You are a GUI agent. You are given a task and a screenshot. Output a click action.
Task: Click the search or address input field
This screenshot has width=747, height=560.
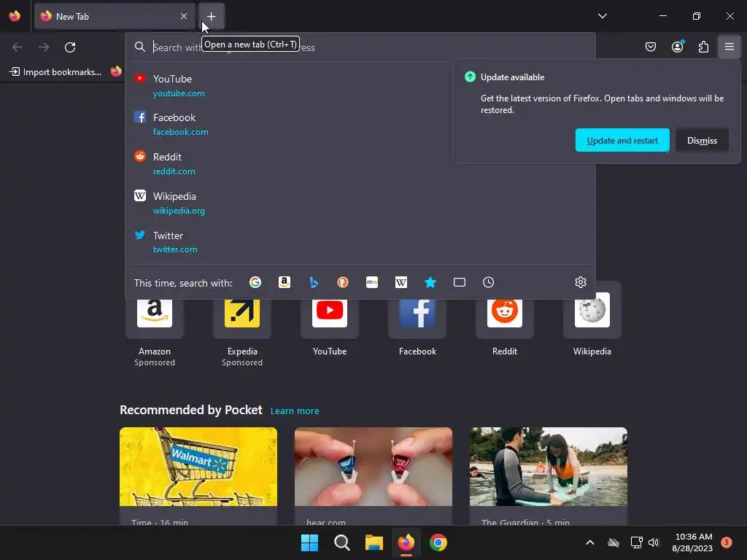(360, 47)
